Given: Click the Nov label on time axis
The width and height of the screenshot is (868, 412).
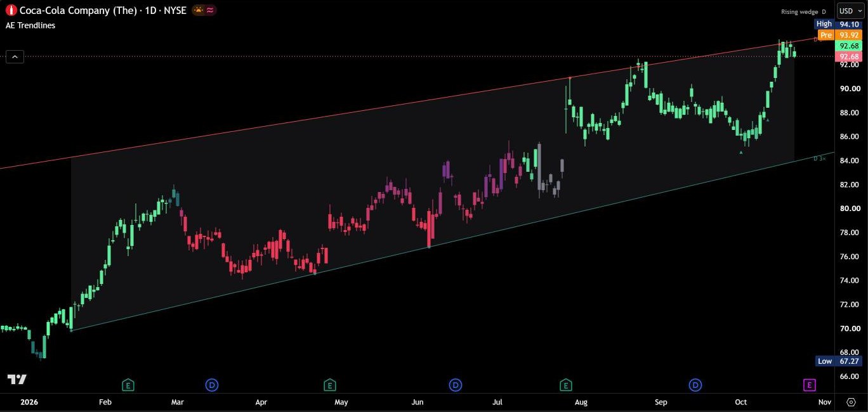Looking at the screenshot, I should [825, 402].
